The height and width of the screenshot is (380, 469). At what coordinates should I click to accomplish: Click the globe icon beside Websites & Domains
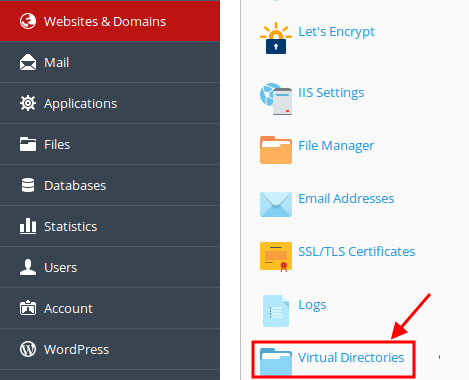pos(28,21)
